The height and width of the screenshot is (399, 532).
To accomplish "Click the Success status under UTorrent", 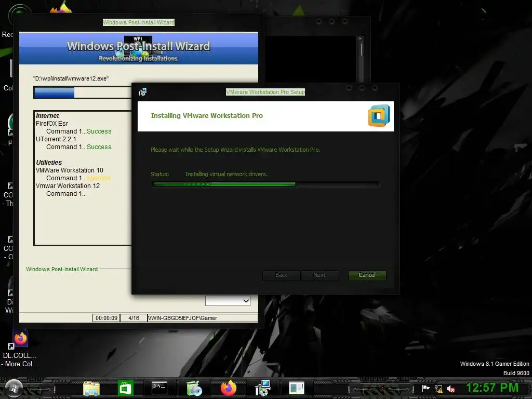I will point(99,147).
